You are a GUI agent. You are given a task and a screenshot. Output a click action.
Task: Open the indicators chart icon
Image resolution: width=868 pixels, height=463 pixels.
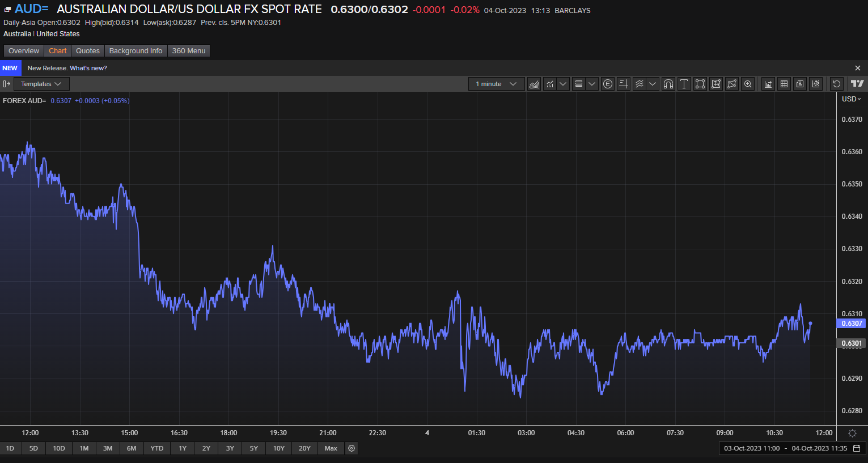coord(549,84)
